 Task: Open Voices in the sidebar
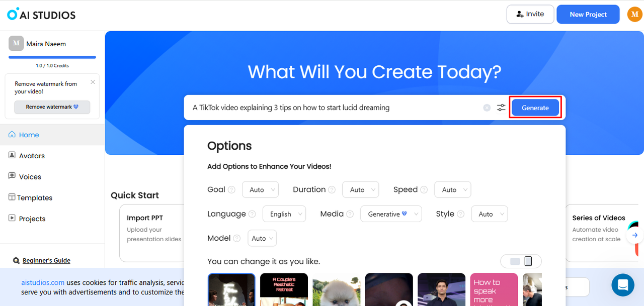[52, 177]
